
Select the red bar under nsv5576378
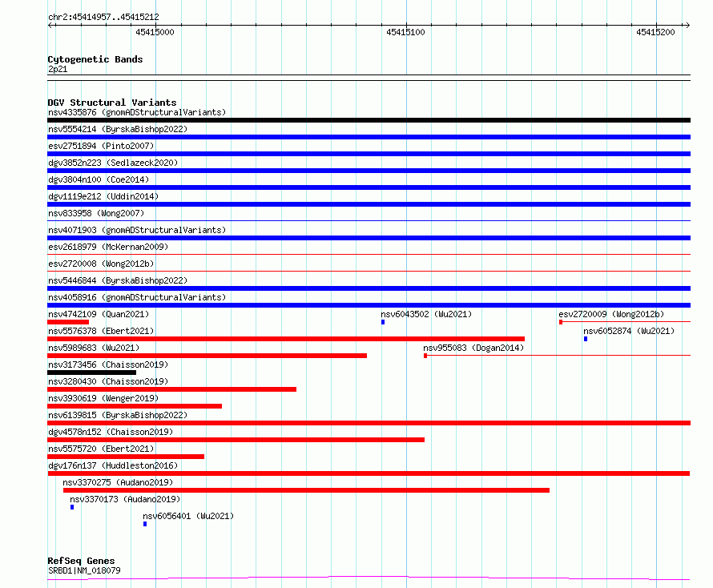point(286,339)
